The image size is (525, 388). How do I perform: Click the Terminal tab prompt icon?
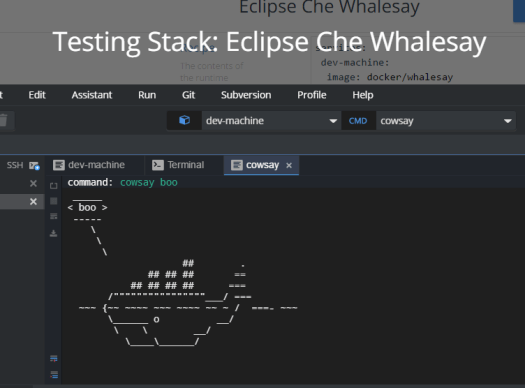pyautogui.click(x=158, y=165)
